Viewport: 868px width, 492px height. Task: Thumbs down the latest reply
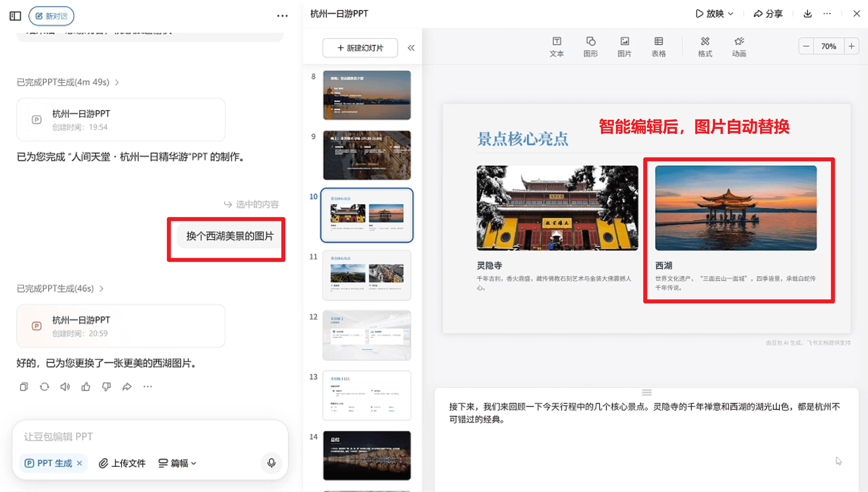coord(106,387)
